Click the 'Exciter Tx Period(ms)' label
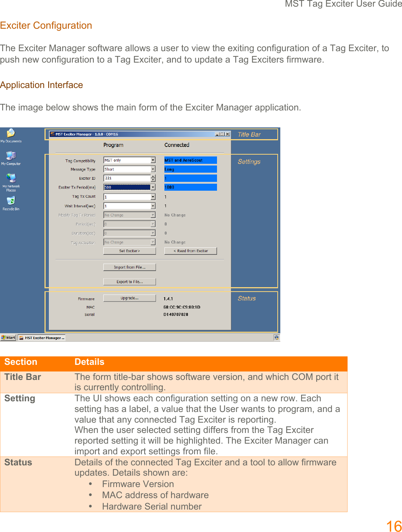Screen dimensions: 402x532 click(77, 187)
